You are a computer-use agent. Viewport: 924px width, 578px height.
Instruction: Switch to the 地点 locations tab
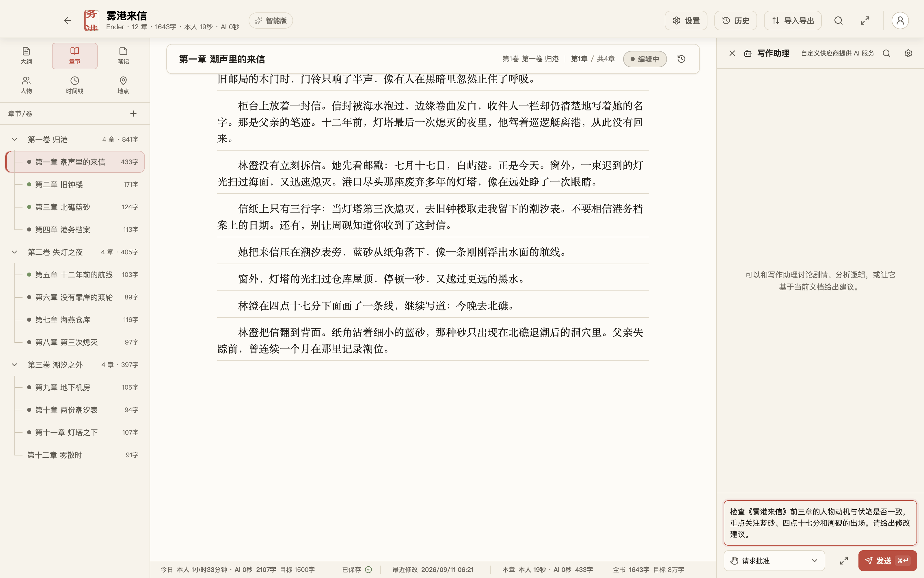coord(123,85)
